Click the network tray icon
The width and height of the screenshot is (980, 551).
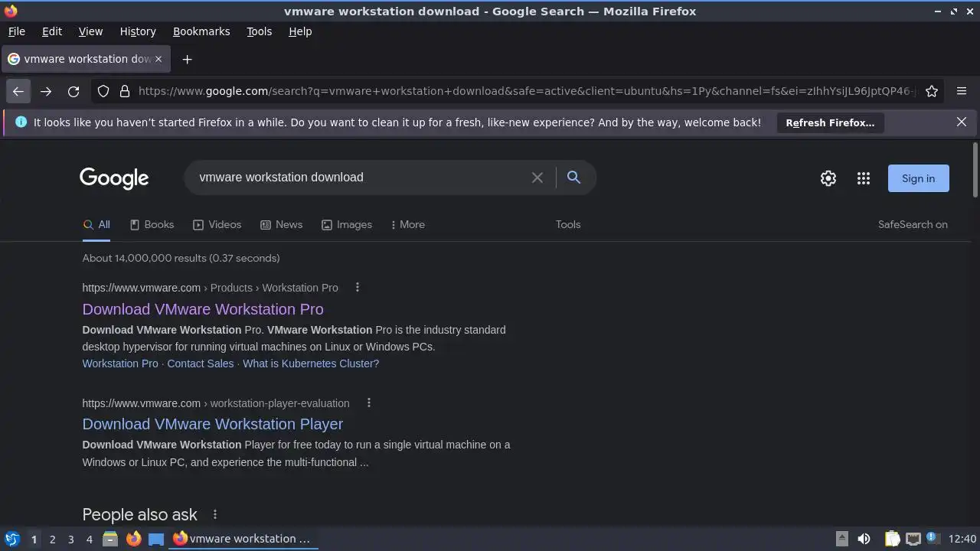point(913,539)
